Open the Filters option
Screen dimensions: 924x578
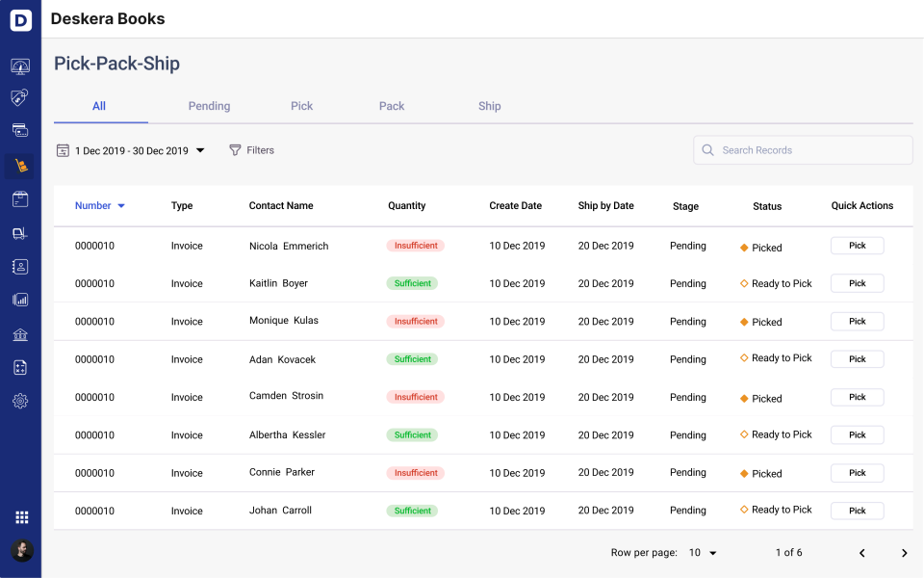251,150
